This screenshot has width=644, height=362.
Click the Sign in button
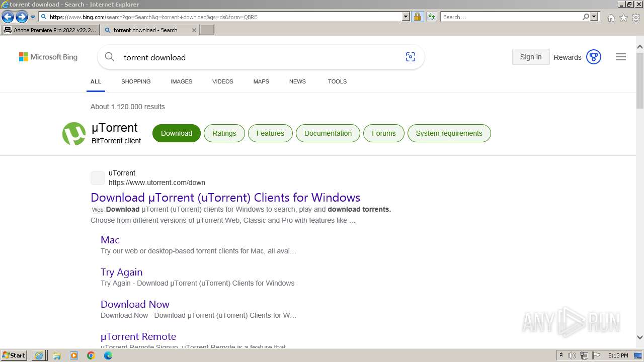[x=531, y=57]
